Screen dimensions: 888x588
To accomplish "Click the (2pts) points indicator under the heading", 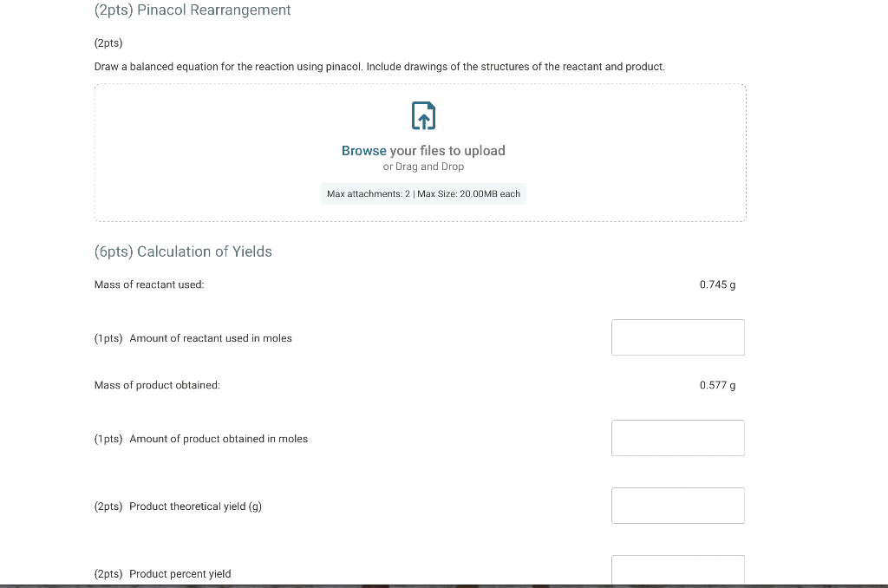I will [x=108, y=42].
